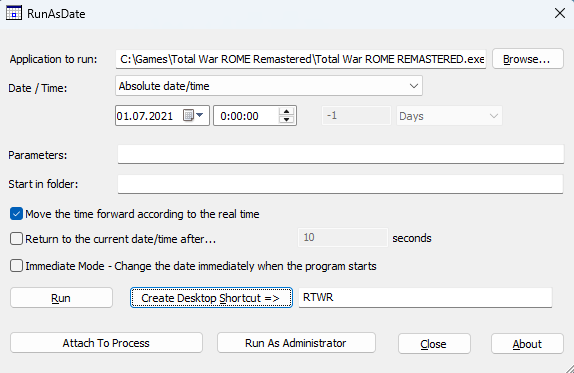Click Attach To Process button

[106, 343]
